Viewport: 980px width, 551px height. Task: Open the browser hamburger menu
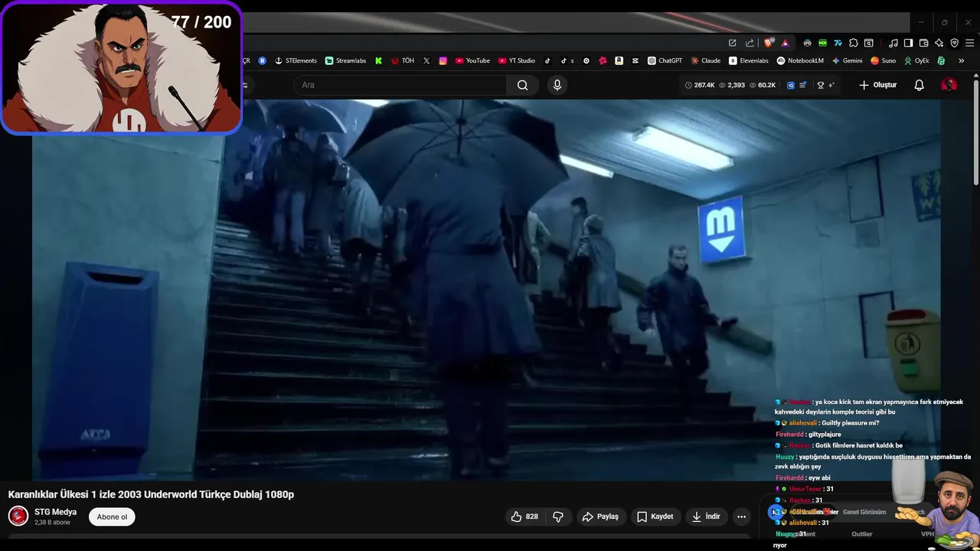(970, 43)
